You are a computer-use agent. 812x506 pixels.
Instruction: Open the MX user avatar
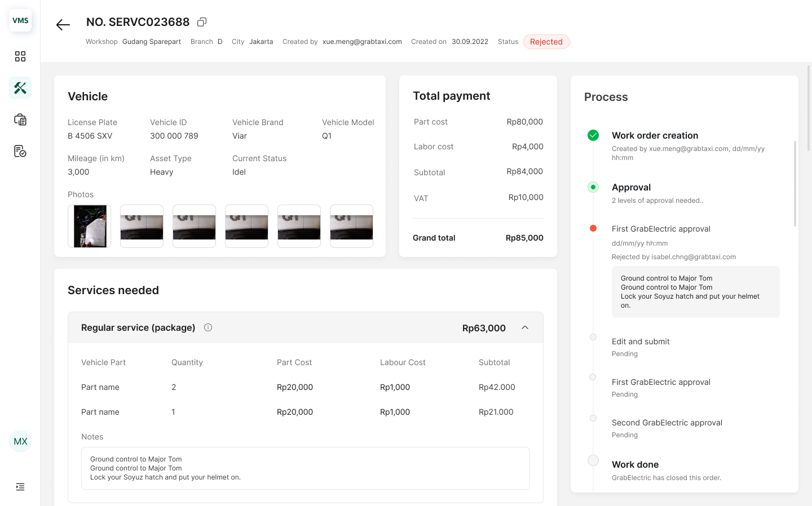pos(20,441)
